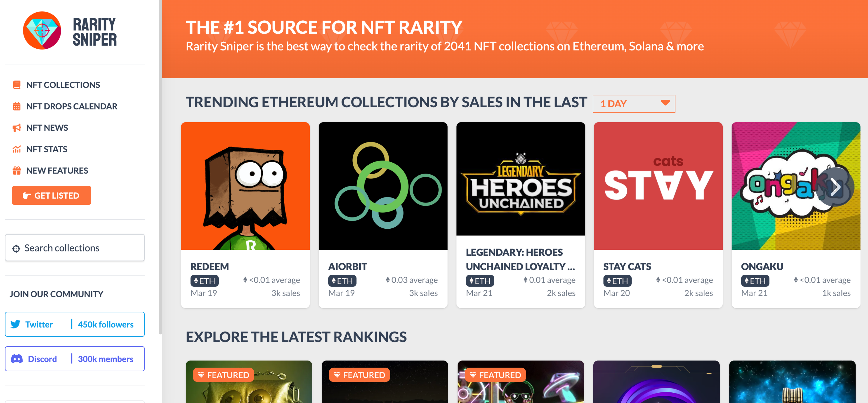Click the NFT News megaphone icon
The image size is (868, 403).
click(17, 128)
